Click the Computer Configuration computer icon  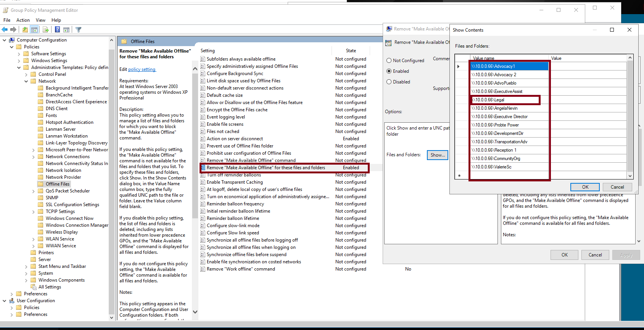(12, 40)
